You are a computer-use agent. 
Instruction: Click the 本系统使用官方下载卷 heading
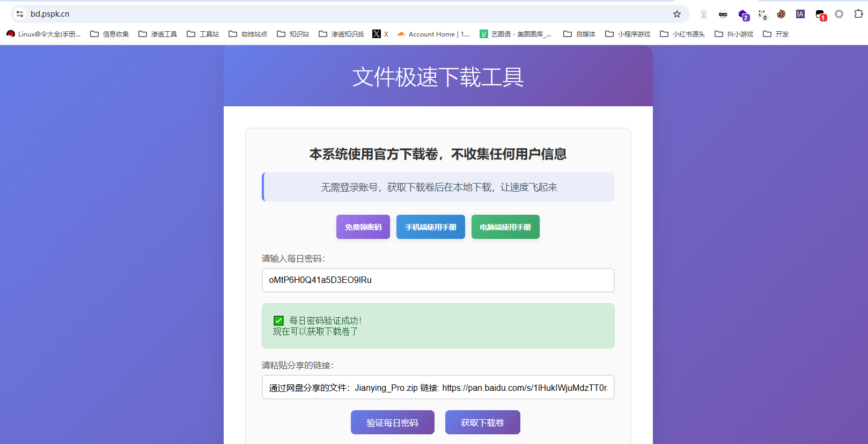tap(438, 155)
